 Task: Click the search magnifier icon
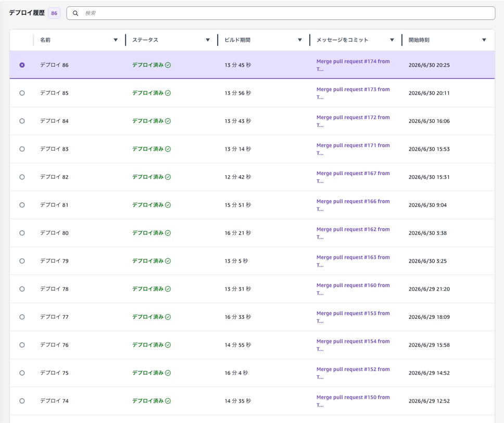(75, 13)
